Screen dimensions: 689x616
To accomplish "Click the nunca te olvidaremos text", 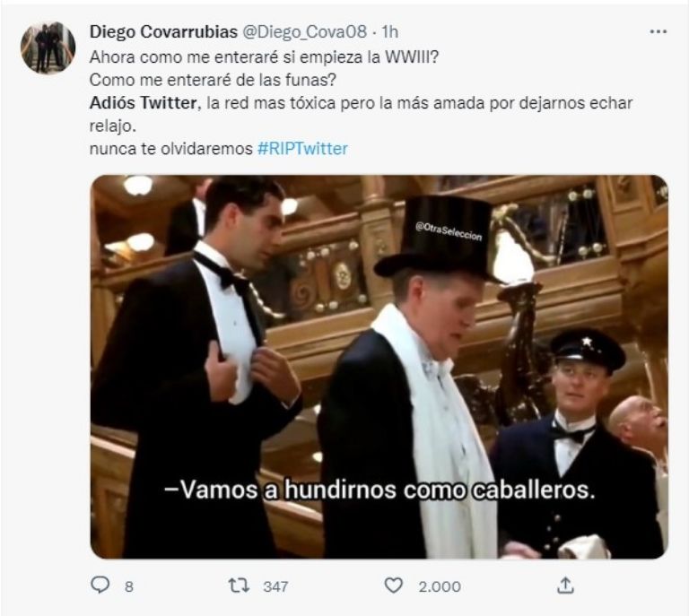I will pos(171,149).
